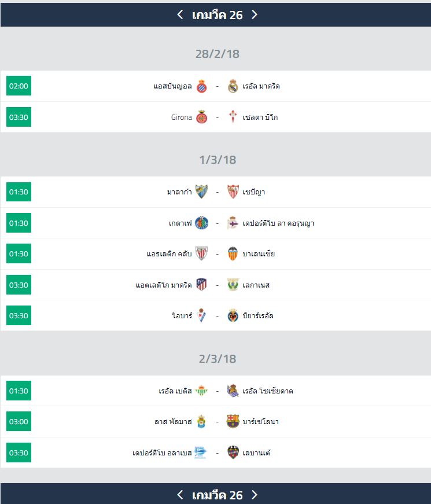Click the Atlético Madrid club crest
431x504 pixels.
point(201,285)
